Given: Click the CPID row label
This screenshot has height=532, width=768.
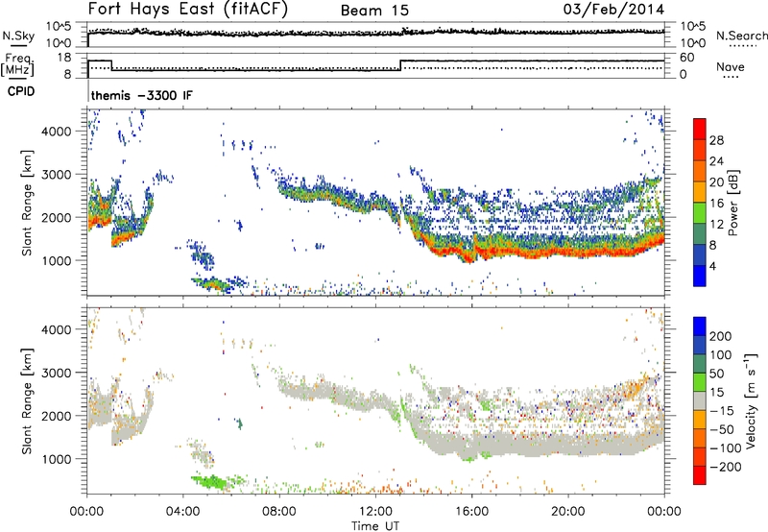Looking at the screenshot, I should pyautogui.click(x=21, y=91).
